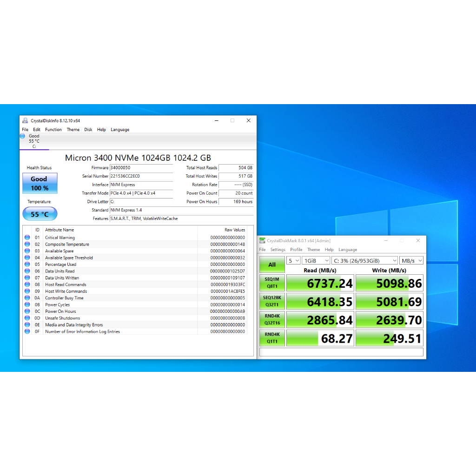The image size is (476, 476).
Task: Click the Unsafe Shutdowns status indicator
Action: pyautogui.click(x=27, y=318)
